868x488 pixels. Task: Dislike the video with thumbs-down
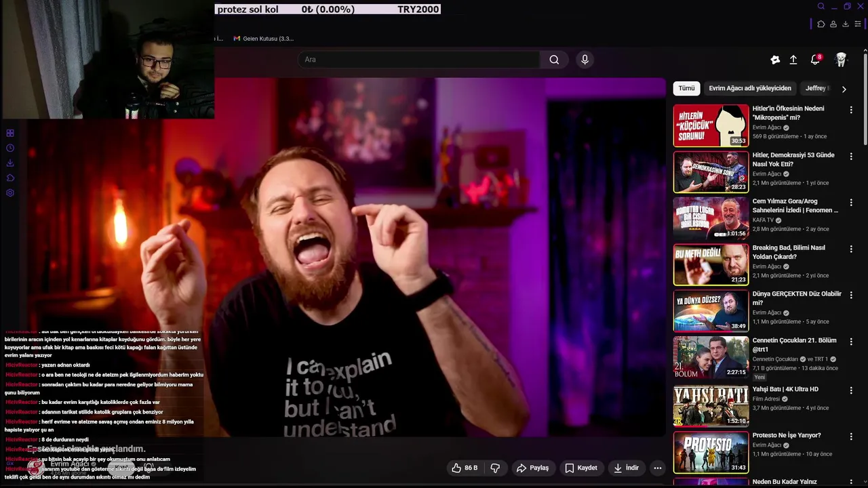(x=495, y=468)
